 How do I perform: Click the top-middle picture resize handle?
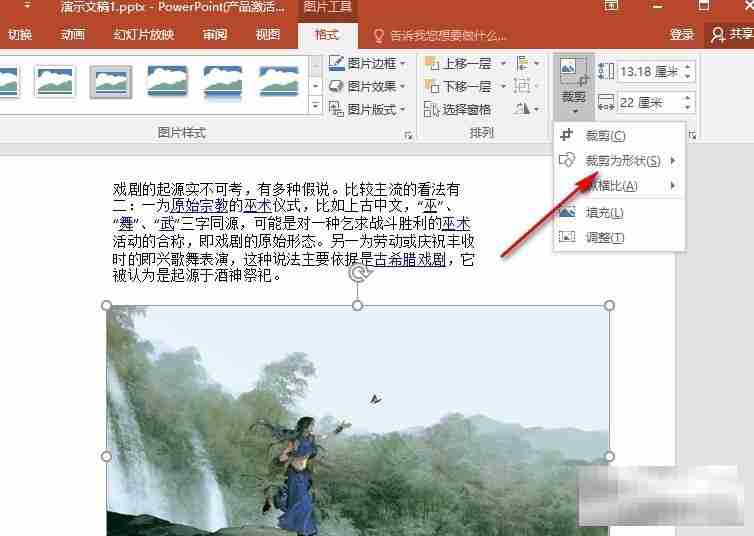pyautogui.click(x=358, y=305)
